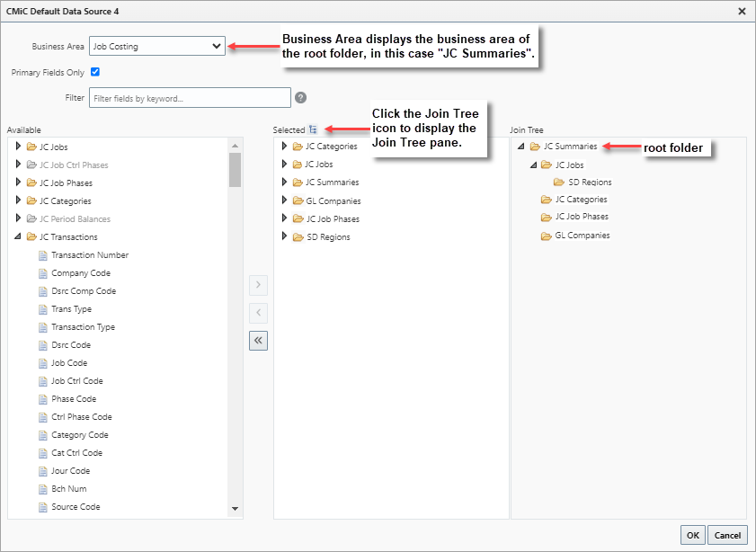Uncheck the Primary Fields Only checkbox
756x552 pixels.
coord(95,72)
